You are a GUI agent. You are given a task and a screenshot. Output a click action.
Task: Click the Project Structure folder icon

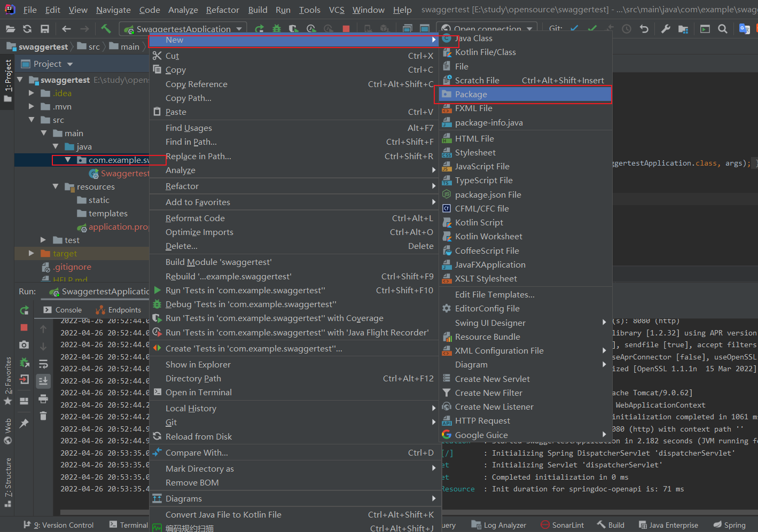tap(683, 29)
